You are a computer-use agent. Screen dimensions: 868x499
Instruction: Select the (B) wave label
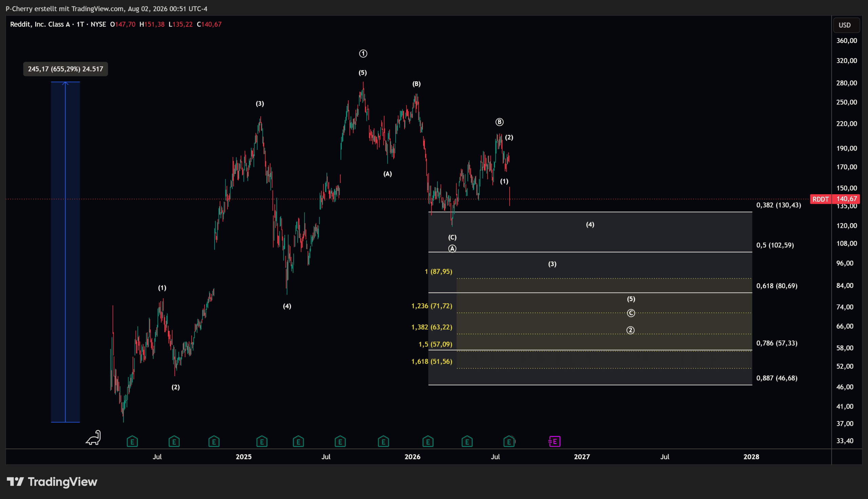point(416,84)
